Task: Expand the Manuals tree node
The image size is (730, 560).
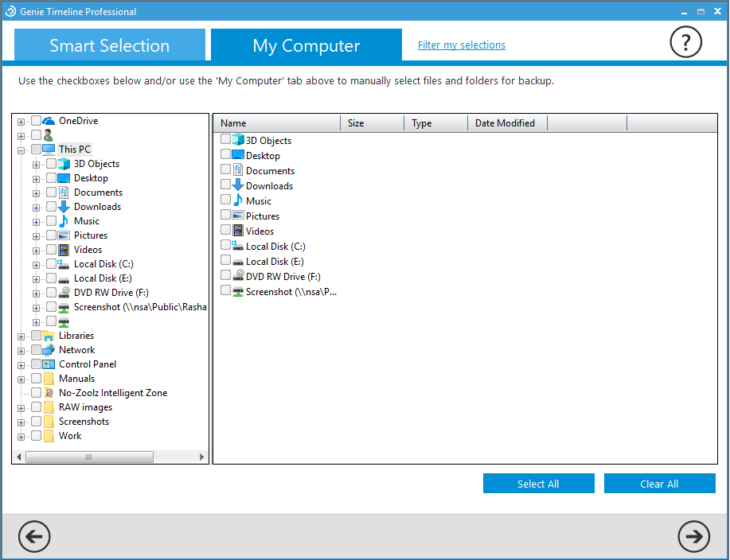Action: coord(21,379)
